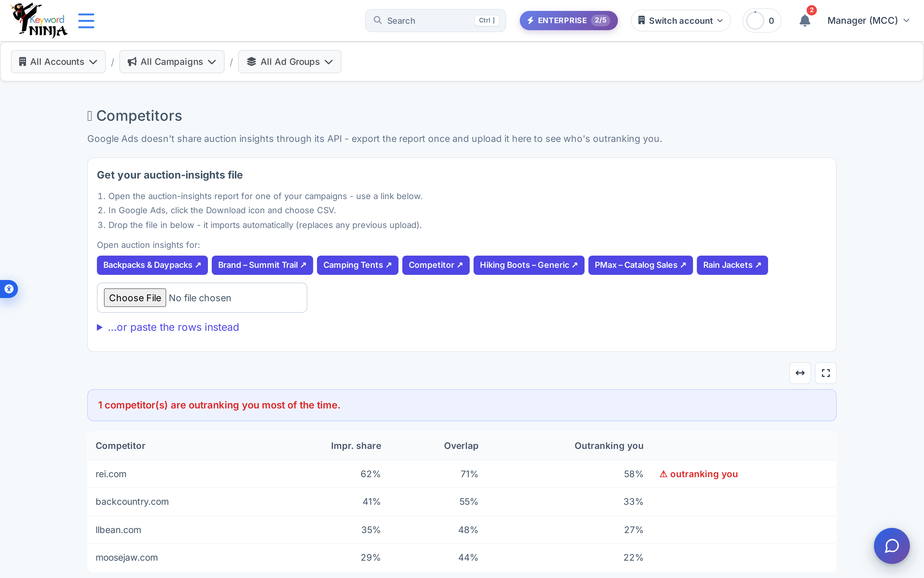The width and height of the screenshot is (924, 578).
Task: Open Rain Jackets auction insights link
Action: 732,265
